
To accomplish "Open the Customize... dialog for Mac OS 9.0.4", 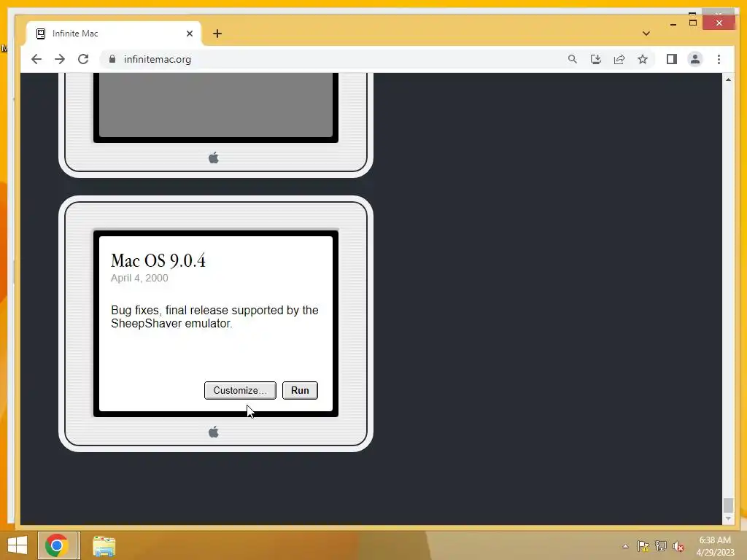I will click(x=240, y=391).
